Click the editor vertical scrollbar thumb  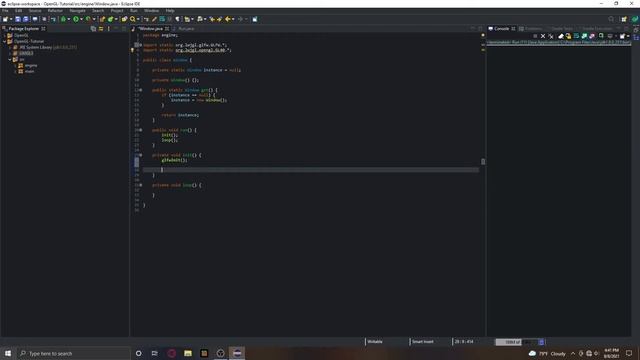483,162
